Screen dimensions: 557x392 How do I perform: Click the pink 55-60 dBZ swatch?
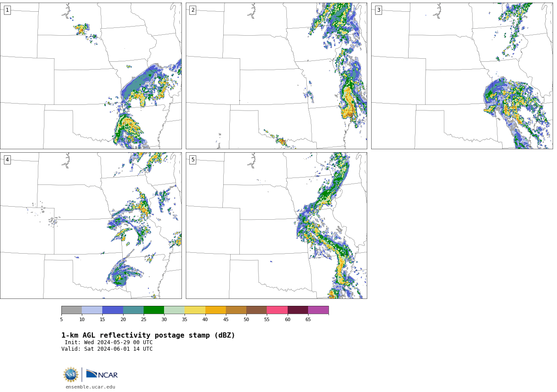point(277,310)
